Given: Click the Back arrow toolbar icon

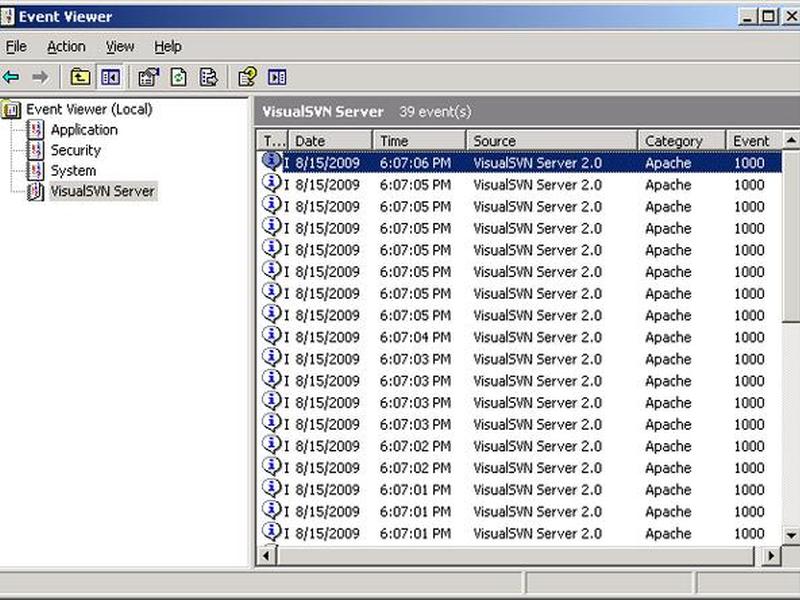Looking at the screenshot, I should pyautogui.click(x=11, y=78).
